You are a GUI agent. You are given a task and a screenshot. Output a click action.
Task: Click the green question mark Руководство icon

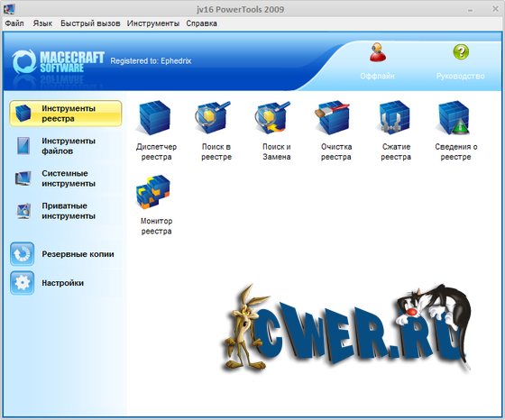pyautogui.click(x=461, y=52)
